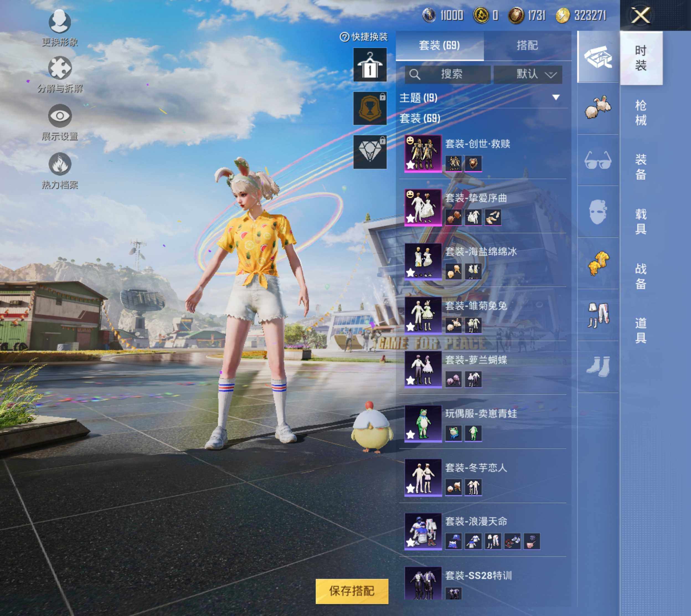Click the 快捷换装 help question mark

click(344, 37)
